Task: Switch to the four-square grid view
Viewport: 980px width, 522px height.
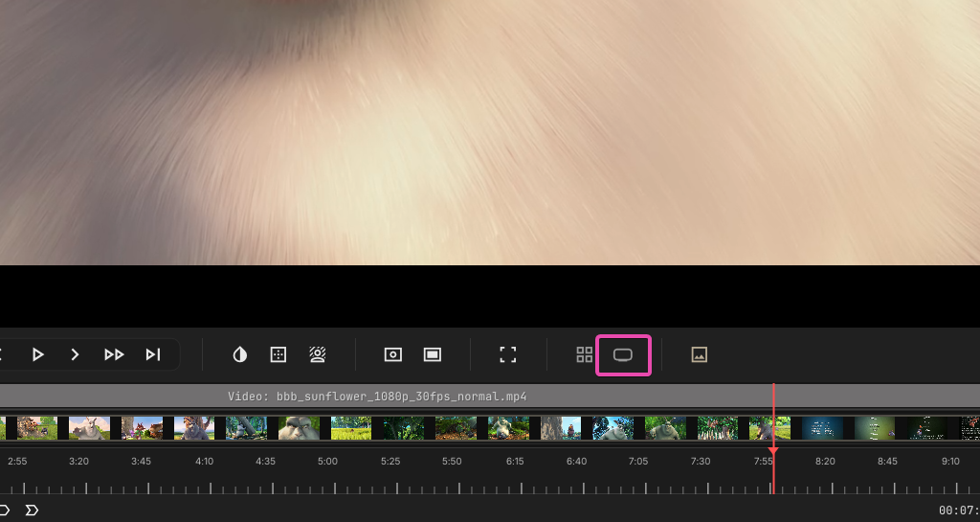Action: point(584,354)
